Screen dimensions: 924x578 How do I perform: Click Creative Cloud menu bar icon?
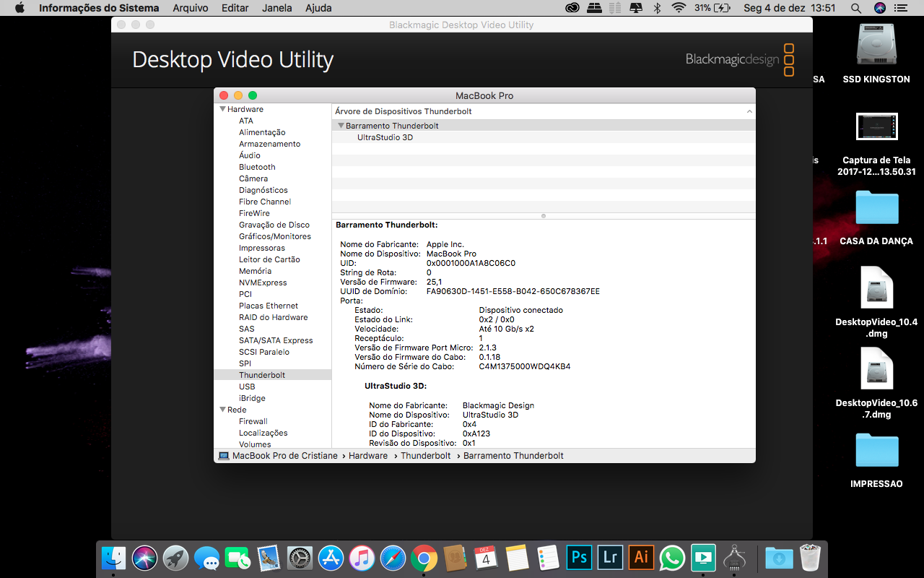point(572,8)
